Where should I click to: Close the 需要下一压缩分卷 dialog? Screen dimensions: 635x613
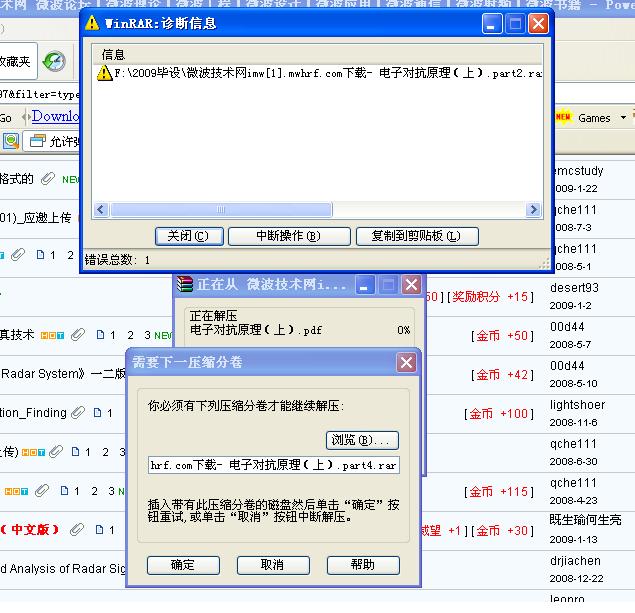pyautogui.click(x=406, y=362)
